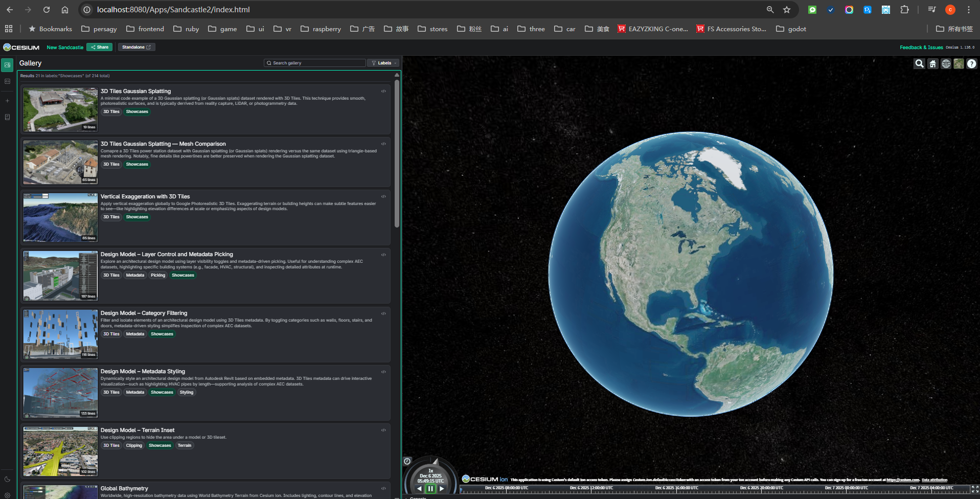The image size is (980, 499).
Task: Click the gallery vertical scrollbar thumb
Action: pos(397,153)
